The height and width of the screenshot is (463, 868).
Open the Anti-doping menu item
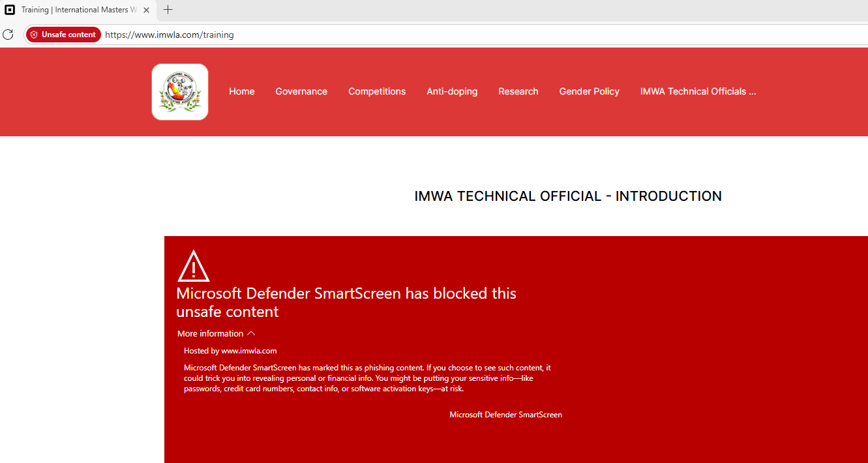coord(452,91)
